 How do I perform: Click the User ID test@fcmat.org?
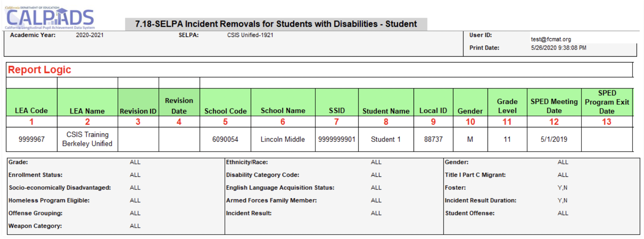click(x=551, y=39)
